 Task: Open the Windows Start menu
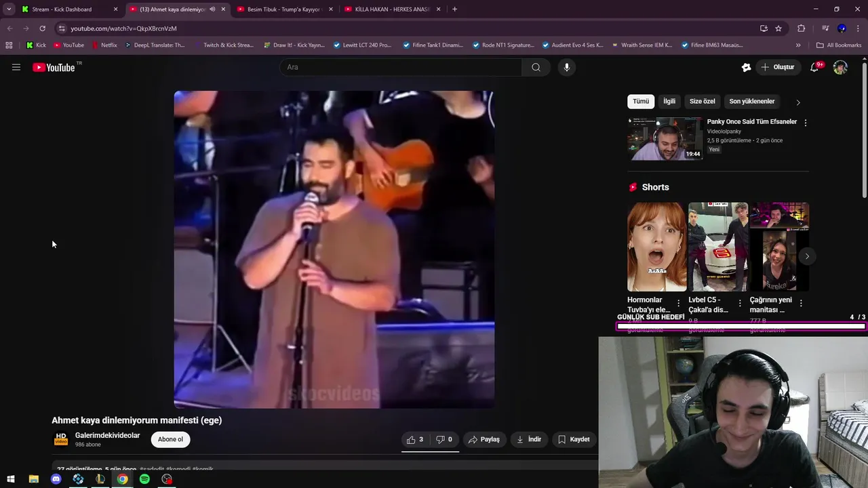point(11,479)
